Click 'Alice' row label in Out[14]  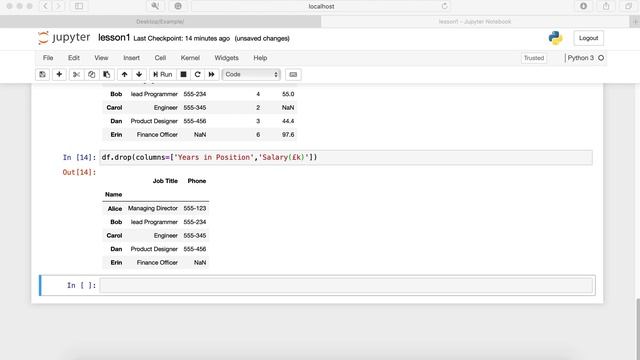point(115,209)
